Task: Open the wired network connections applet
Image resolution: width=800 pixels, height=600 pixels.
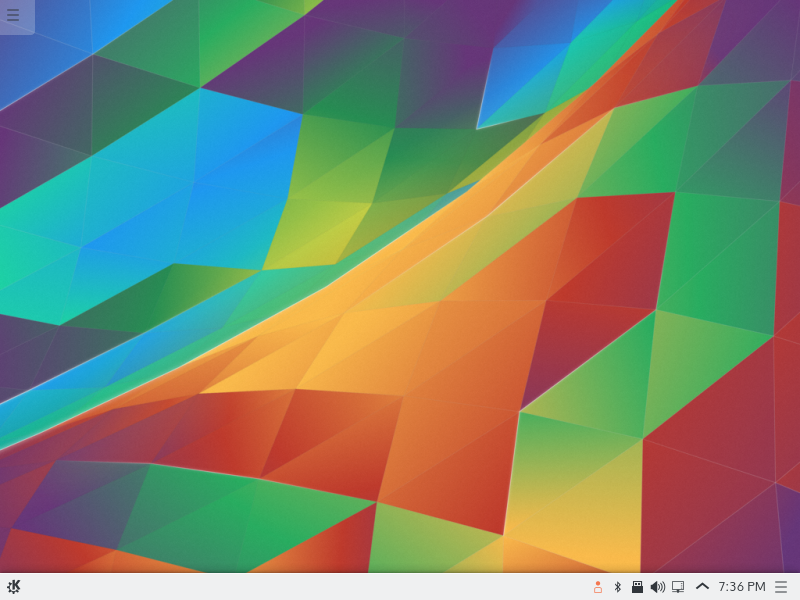Action: coord(678,587)
